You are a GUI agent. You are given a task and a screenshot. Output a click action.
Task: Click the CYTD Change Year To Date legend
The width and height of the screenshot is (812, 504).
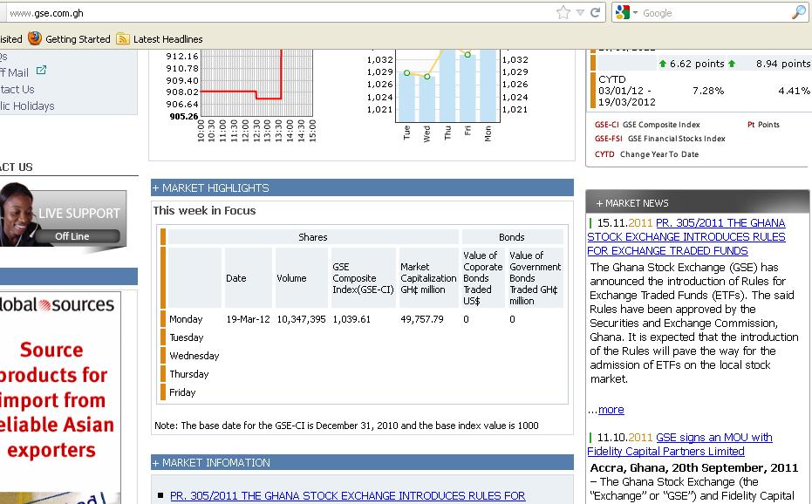(x=646, y=153)
